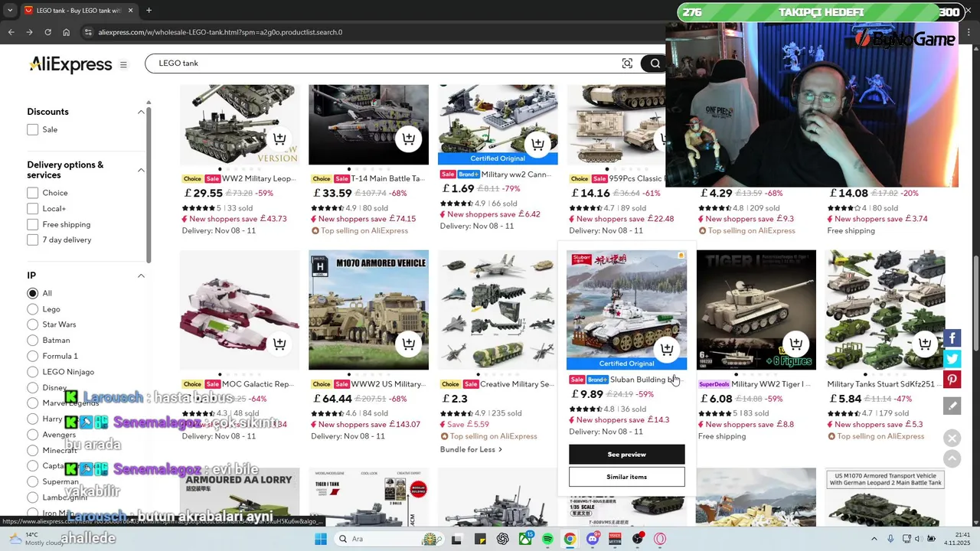
Task: Open Military WW2 Tiger I product title
Action: click(x=771, y=384)
